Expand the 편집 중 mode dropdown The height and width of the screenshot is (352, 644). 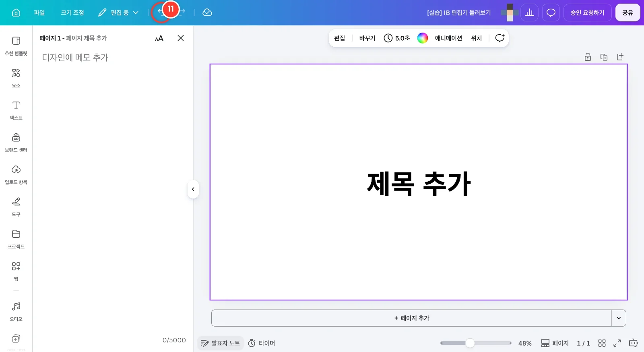pos(118,12)
